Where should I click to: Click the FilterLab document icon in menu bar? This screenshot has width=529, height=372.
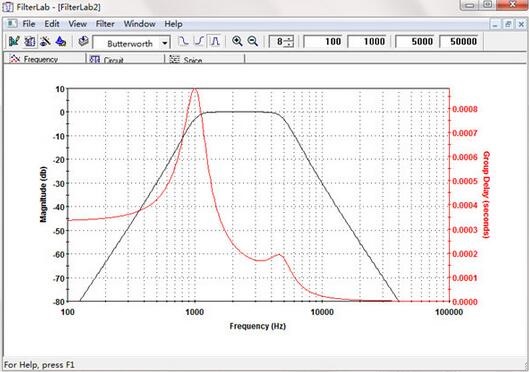point(12,24)
